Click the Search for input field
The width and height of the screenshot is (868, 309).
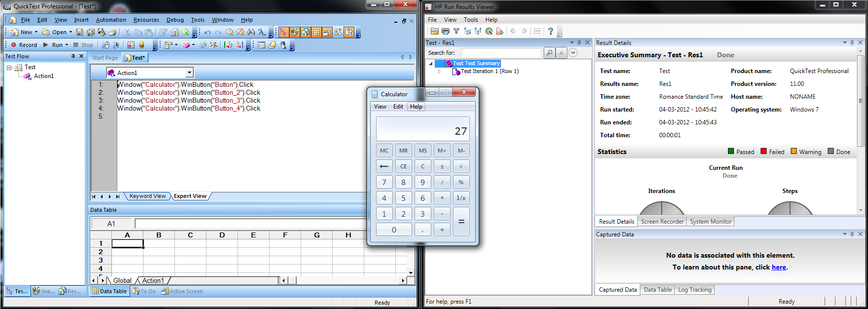click(x=501, y=53)
